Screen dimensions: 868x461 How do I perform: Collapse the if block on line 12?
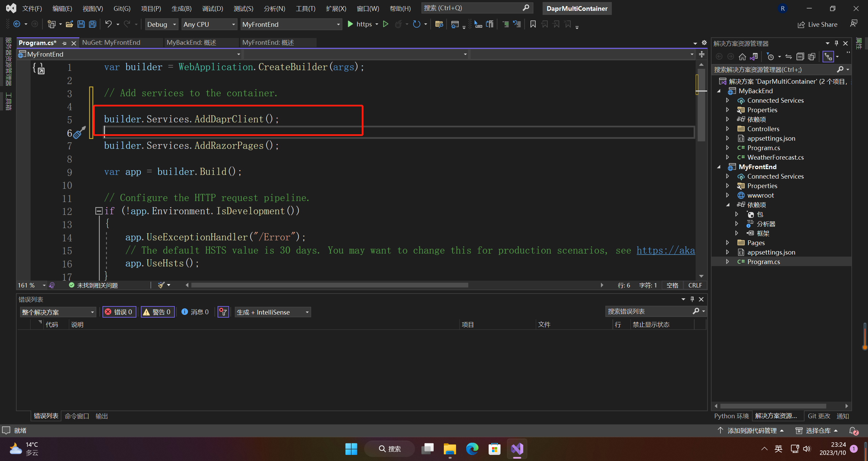[99, 211]
